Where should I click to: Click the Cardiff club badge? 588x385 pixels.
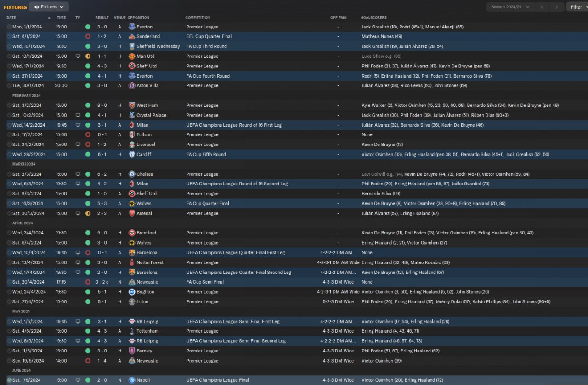132,155
